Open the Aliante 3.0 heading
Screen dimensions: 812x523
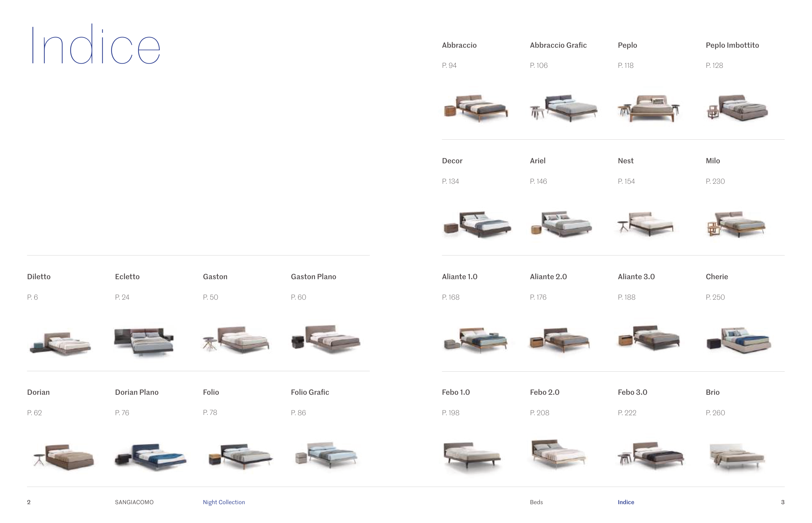coord(636,277)
